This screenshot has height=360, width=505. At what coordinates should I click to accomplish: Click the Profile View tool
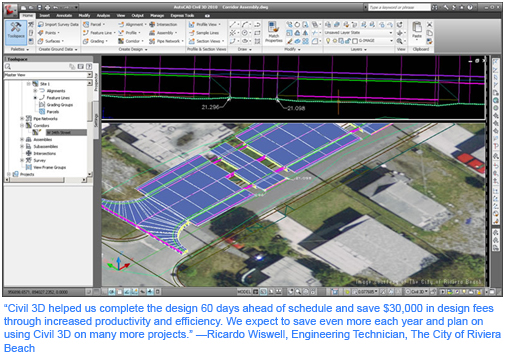(204, 24)
